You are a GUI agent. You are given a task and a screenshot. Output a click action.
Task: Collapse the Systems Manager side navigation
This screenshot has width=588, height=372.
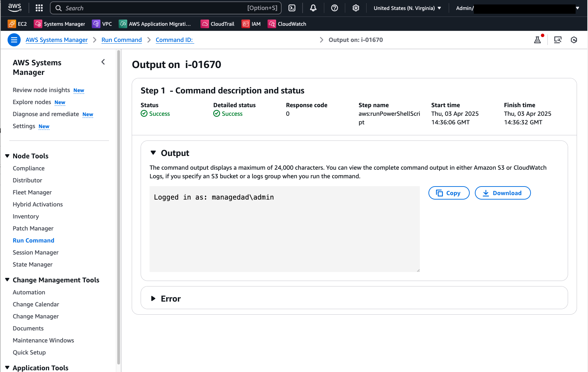pyautogui.click(x=103, y=62)
